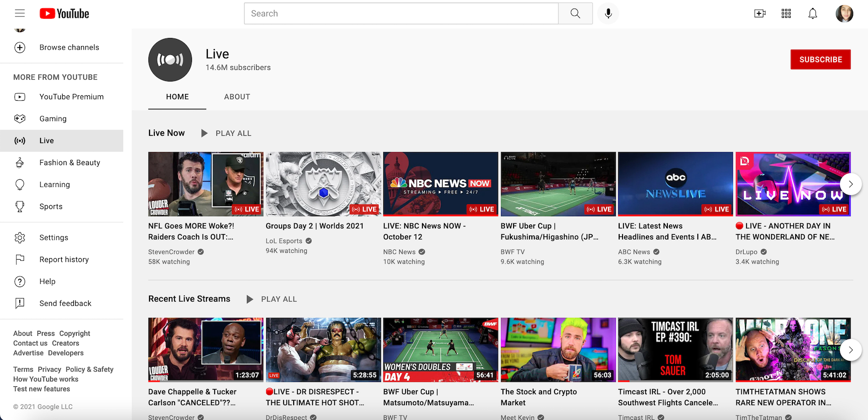Image resolution: width=868 pixels, height=420 pixels.
Task: Select Sports in the sidebar
Action: point(62,207)
